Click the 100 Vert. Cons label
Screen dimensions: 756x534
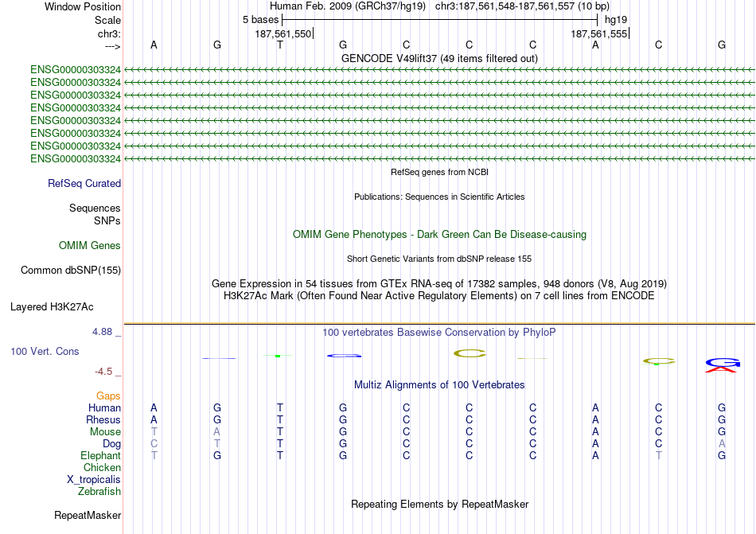45,351
